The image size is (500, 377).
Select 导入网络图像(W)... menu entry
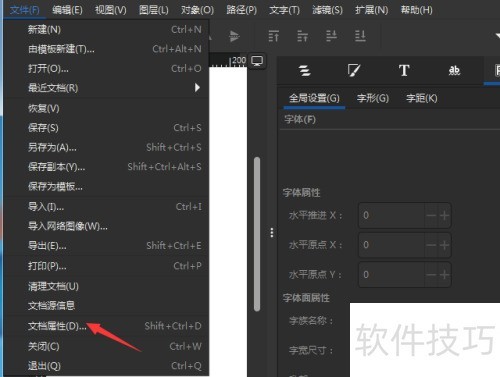[x=107, y=226]
